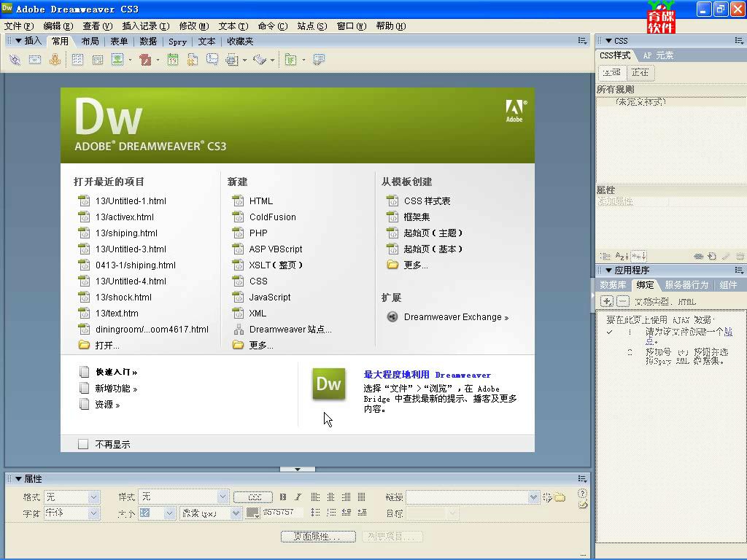Click the Media insert icon
The height and width of the screenshot is (560, 747).
click(145, 60)
